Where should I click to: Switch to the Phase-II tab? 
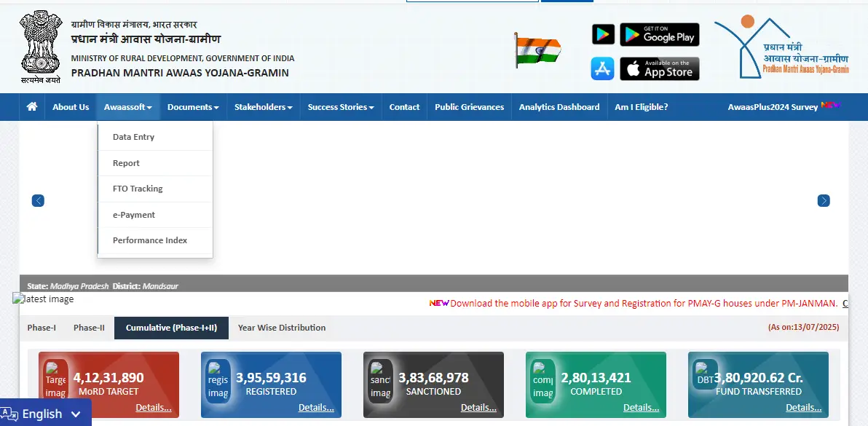pos(89,328)
